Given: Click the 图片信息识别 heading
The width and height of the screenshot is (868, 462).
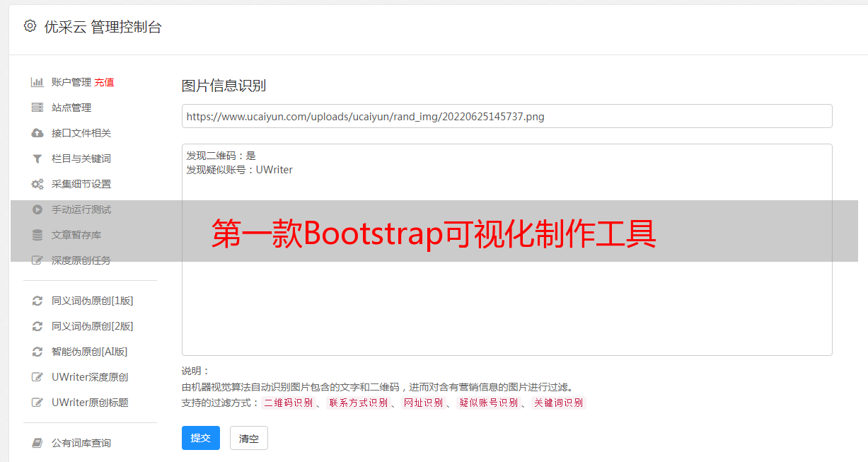Looking at the screenshot, I should coord(224,86).
